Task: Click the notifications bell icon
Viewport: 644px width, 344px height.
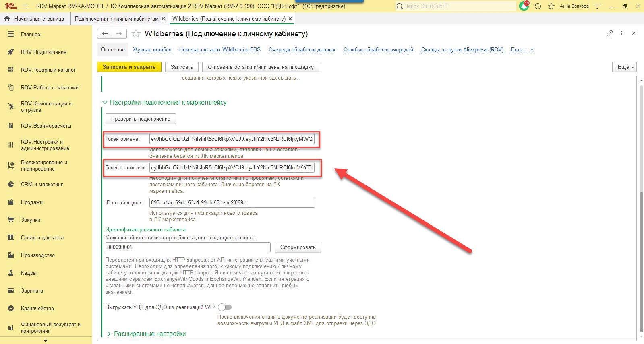Action: [524, 6]
